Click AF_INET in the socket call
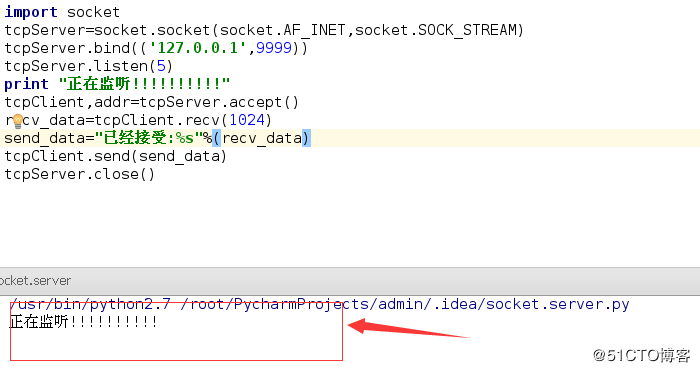Viewport: 700px width, 372px height. point(314,30)
